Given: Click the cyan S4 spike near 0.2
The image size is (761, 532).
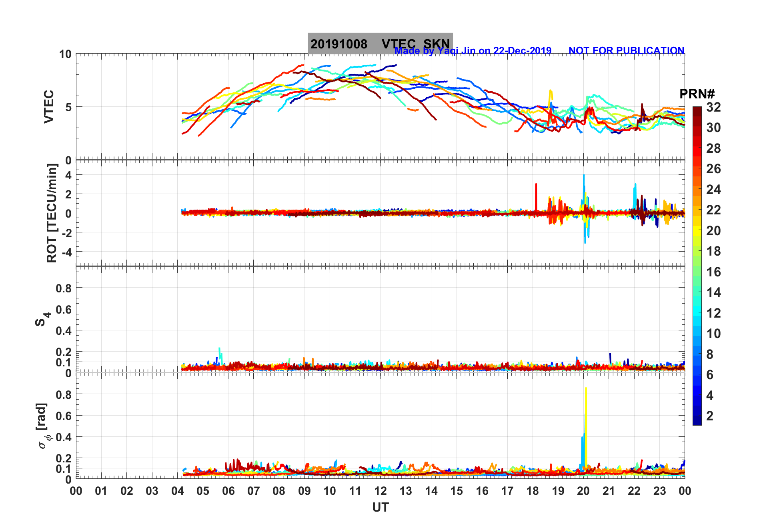Looking at the screenshot, I should (x=220, y=355).
